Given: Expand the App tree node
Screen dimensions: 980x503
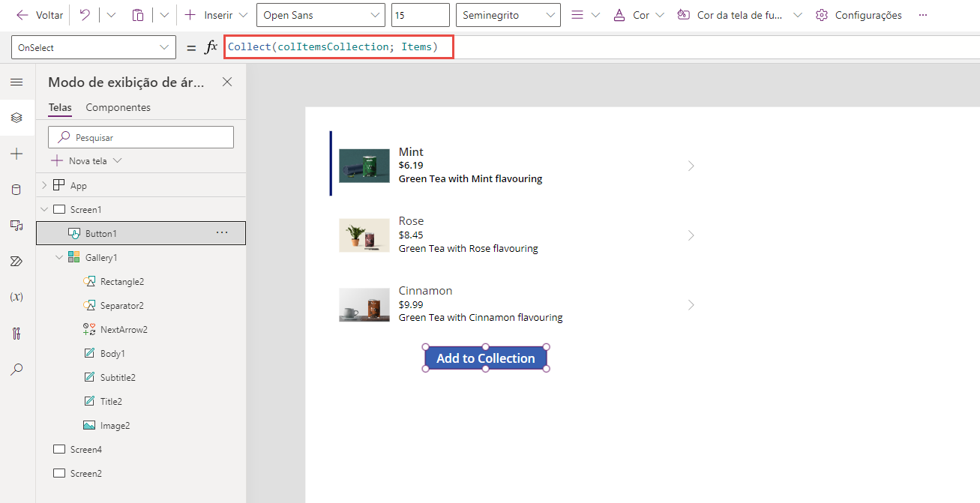Looking at the screenshot, I should tap(44, 185).
